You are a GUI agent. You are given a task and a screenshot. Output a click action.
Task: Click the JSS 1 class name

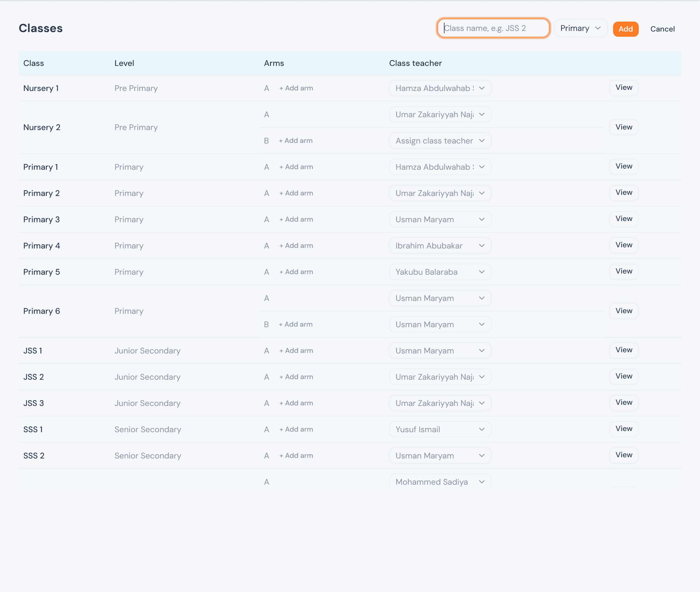[x=33, y=351]
